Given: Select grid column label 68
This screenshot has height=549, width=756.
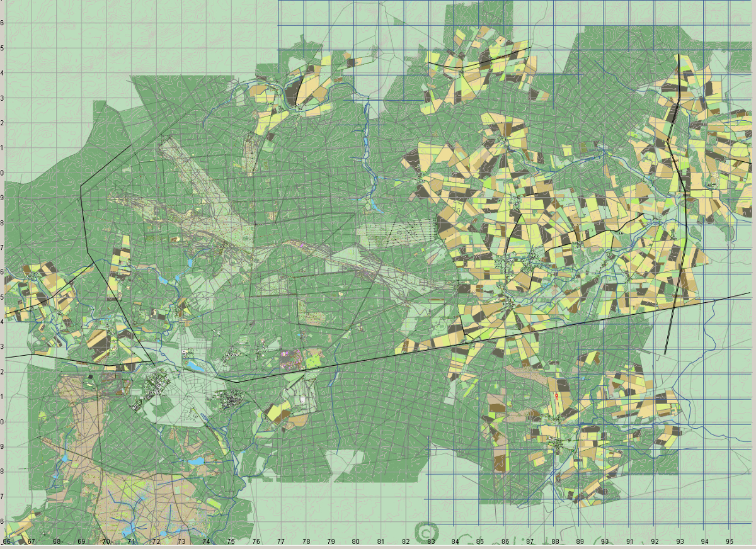Looking at the screenshot, I should point(57,541).
